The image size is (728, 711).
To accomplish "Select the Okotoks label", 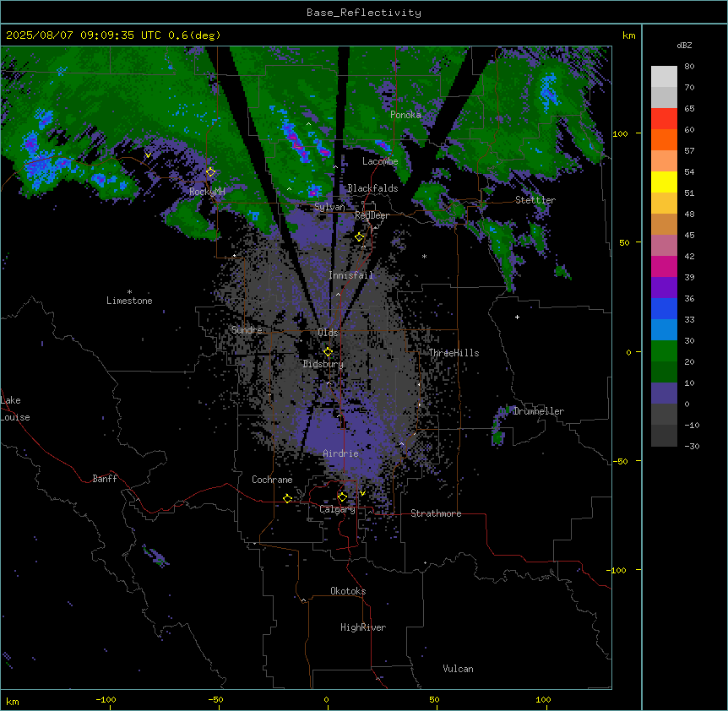I will click(x=348, y=591).
